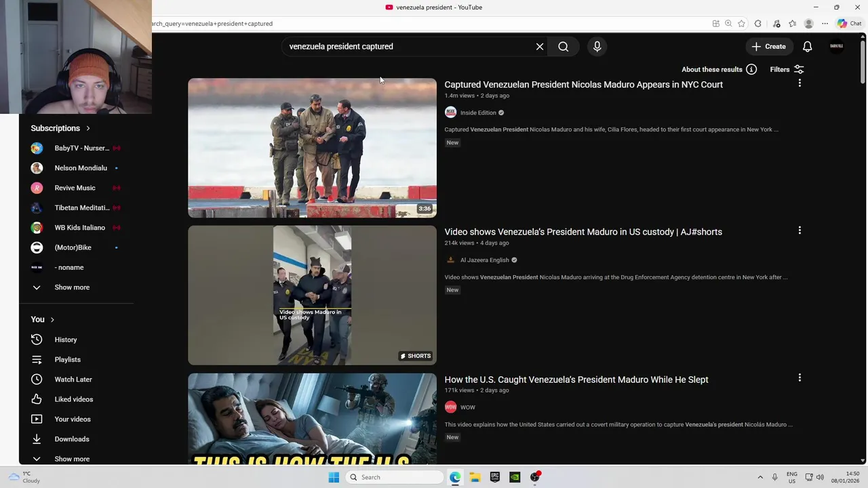Screen dimensions: 868x488
Task: Open options menu for Maduro NYC Court video
Action: click(x=800, y=83)
